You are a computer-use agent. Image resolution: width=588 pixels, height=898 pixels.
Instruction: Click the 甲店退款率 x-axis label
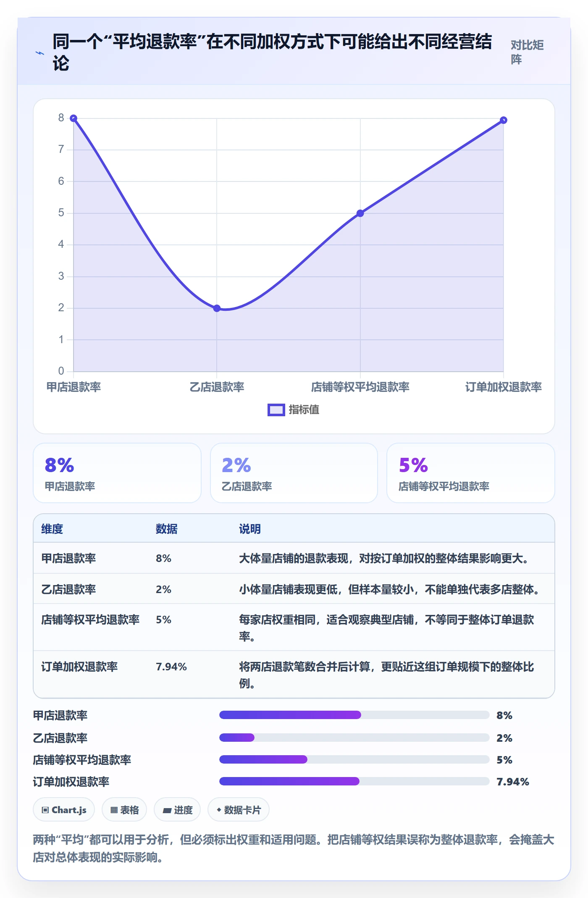tap(73, 387)
